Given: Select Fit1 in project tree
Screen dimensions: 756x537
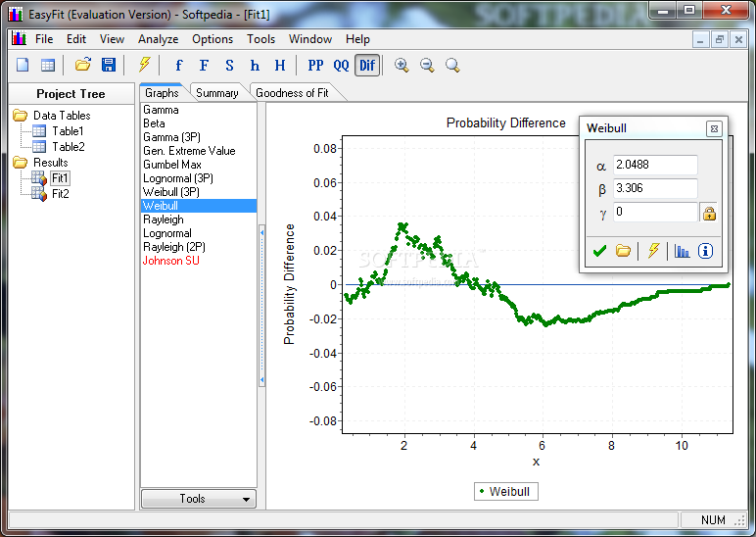Looking at the screenshot, I should (61, 178).
